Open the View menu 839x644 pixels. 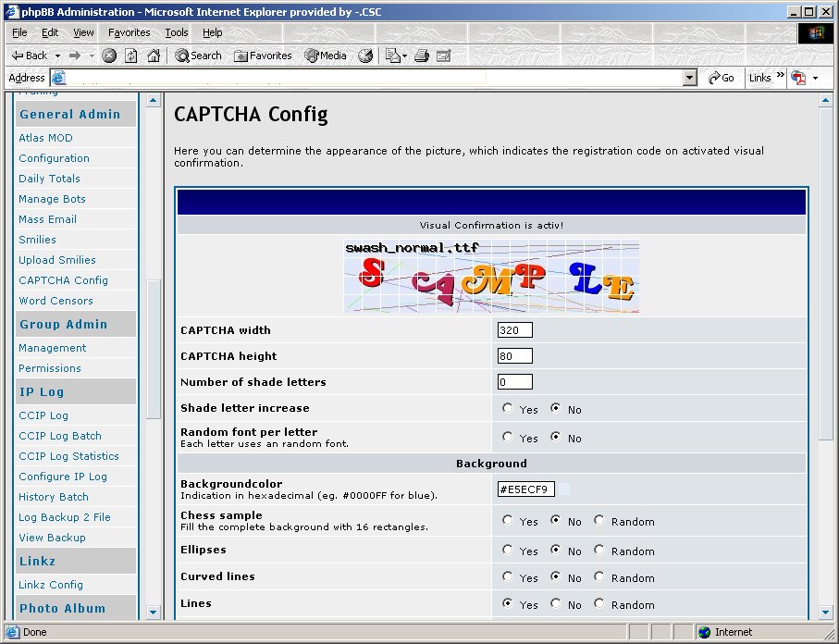click(x=83, y=32)
